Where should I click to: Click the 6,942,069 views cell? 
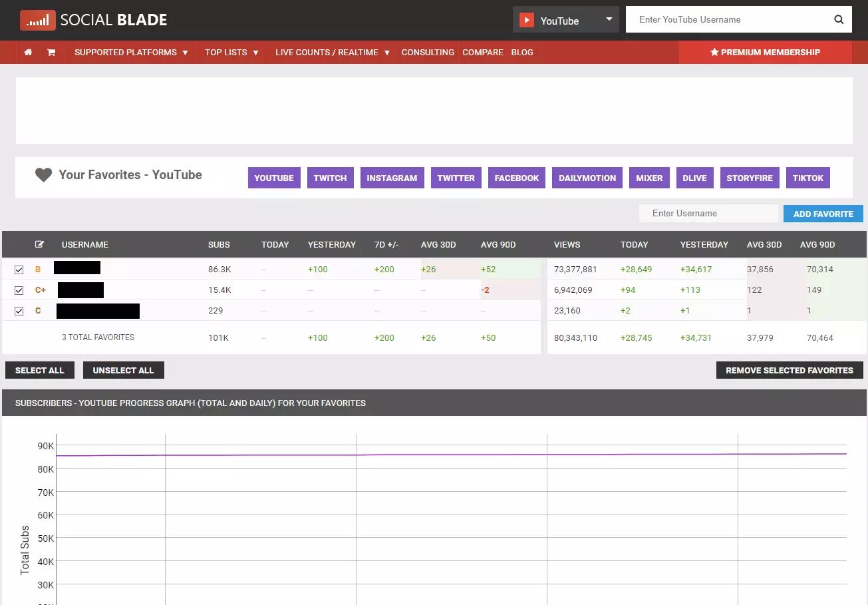pos(573,290)
